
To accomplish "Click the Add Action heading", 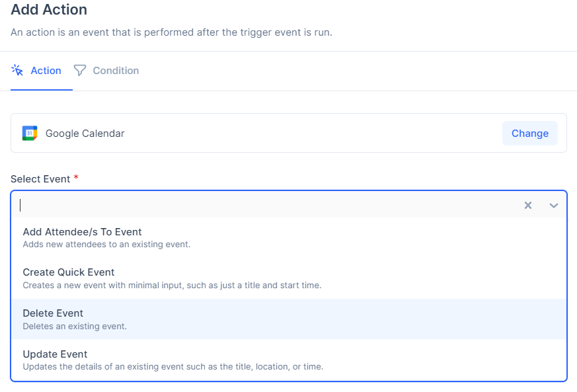I will tap(49, 9).
